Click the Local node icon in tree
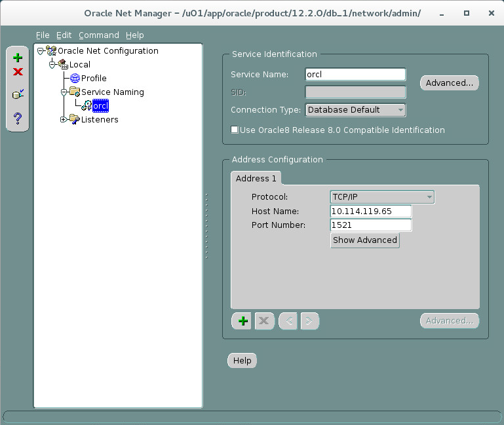The image size is (504, 425). tap(63, 64)
